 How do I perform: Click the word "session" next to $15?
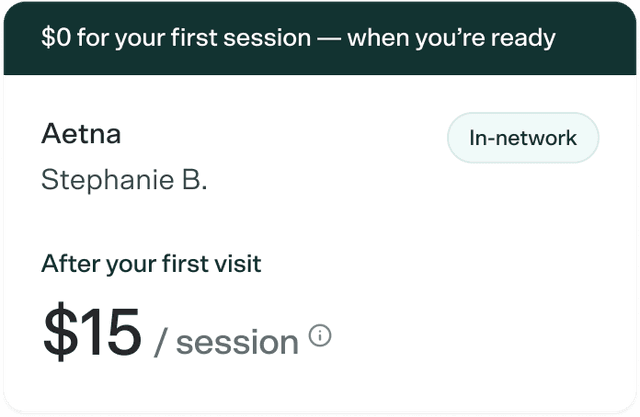(238, 343)
